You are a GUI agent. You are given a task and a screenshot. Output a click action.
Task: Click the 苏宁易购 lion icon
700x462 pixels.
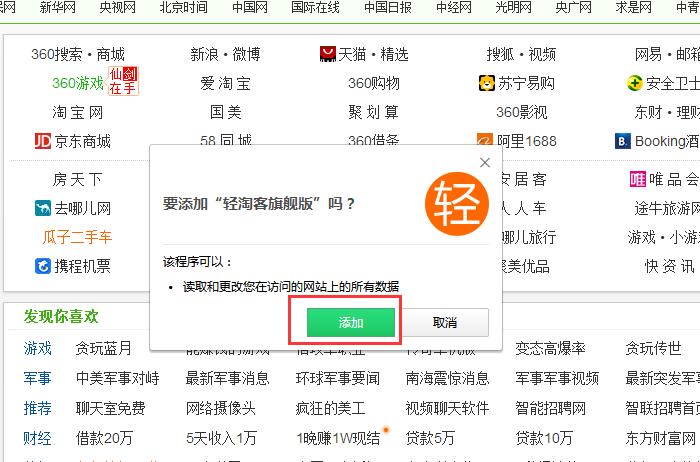(x=487, y=83)
